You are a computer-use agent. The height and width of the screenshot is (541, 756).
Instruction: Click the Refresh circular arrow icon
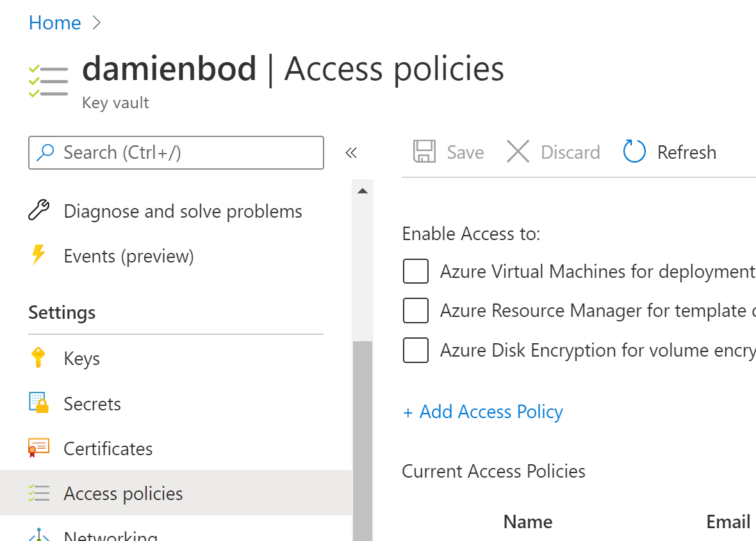634,152
